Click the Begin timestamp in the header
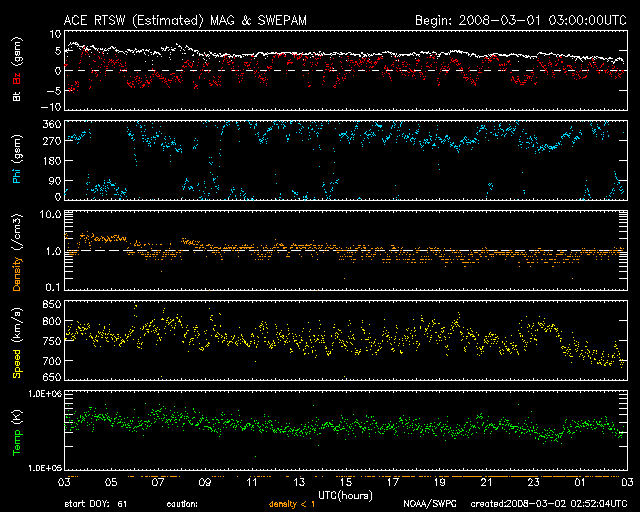Screen dimensions: 640x512 [518, 19]
